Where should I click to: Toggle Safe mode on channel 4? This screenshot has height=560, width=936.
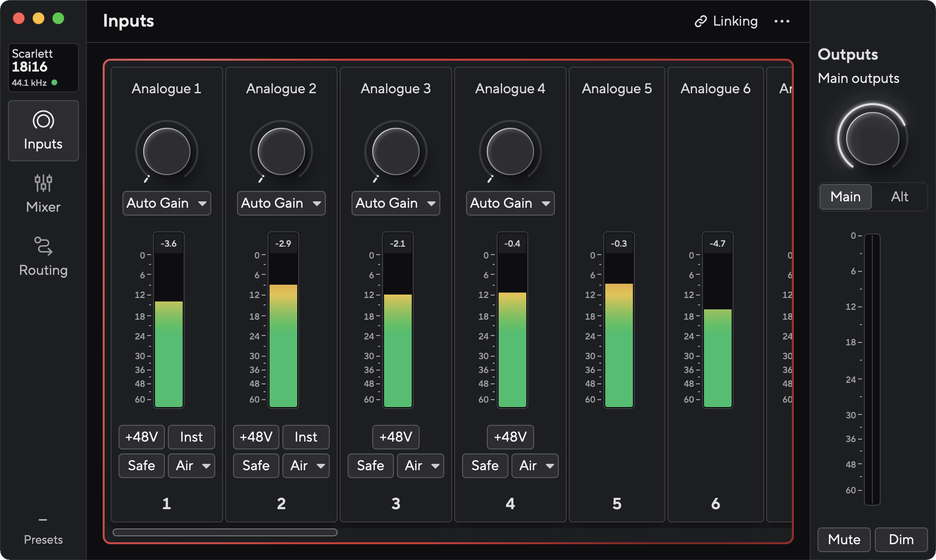(485, 466)
